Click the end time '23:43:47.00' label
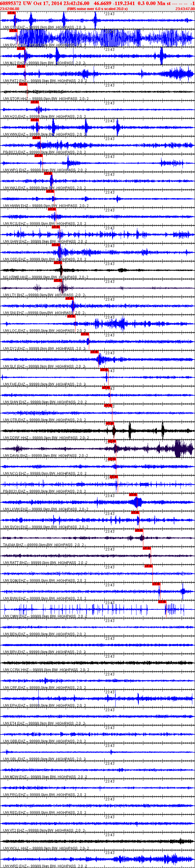 click(185, 9)
